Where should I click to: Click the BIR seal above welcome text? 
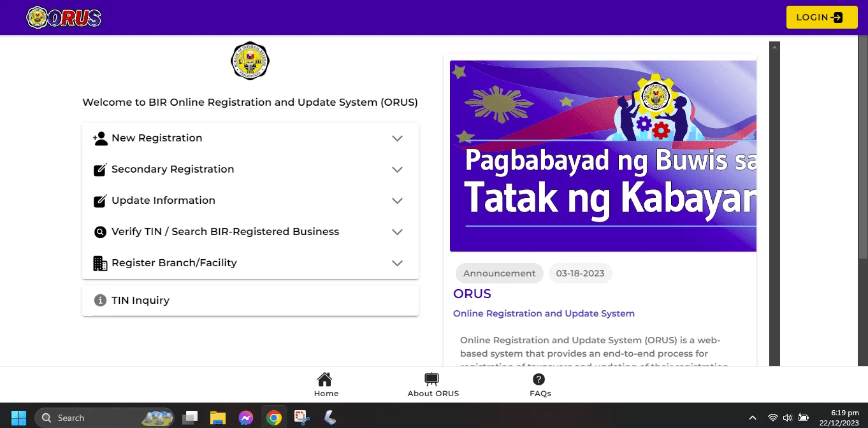pos(250,61)
